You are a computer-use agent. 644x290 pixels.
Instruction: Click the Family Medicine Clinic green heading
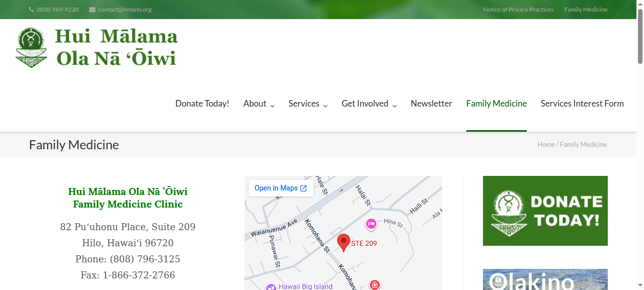128,205
